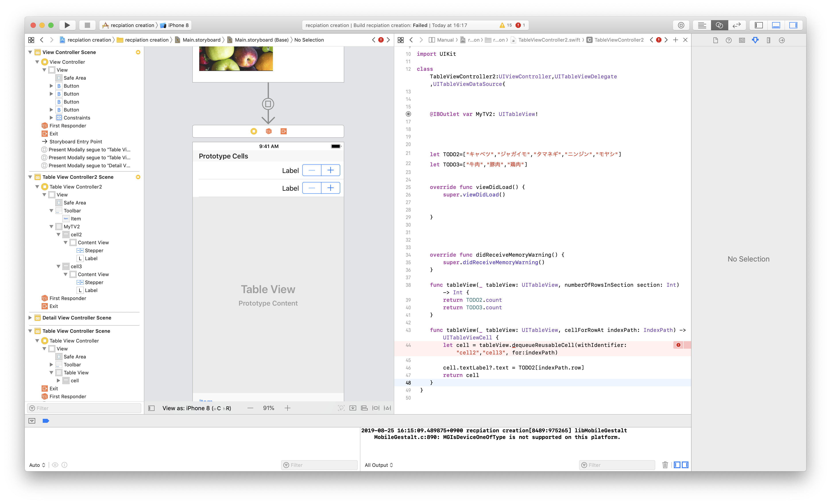The height and width of the screenshot is (504, 831).
Task: Toggle the debug area visibility
Action: 776,25
